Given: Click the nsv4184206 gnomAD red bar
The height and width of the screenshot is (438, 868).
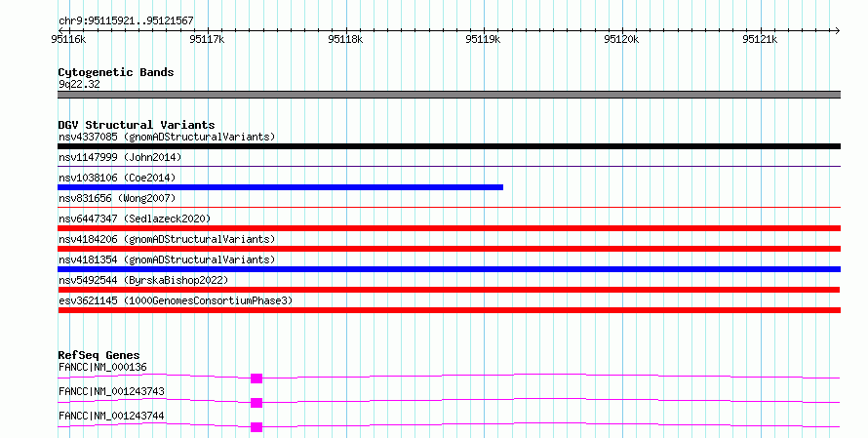Looking at the screenshot, I should coord(449,249).
